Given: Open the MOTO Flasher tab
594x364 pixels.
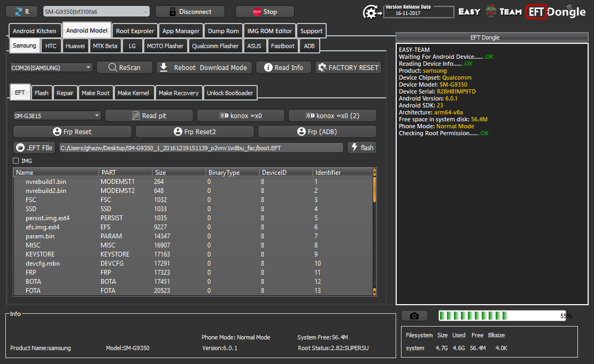Looking at the screenshot, I should click(165, 46).
